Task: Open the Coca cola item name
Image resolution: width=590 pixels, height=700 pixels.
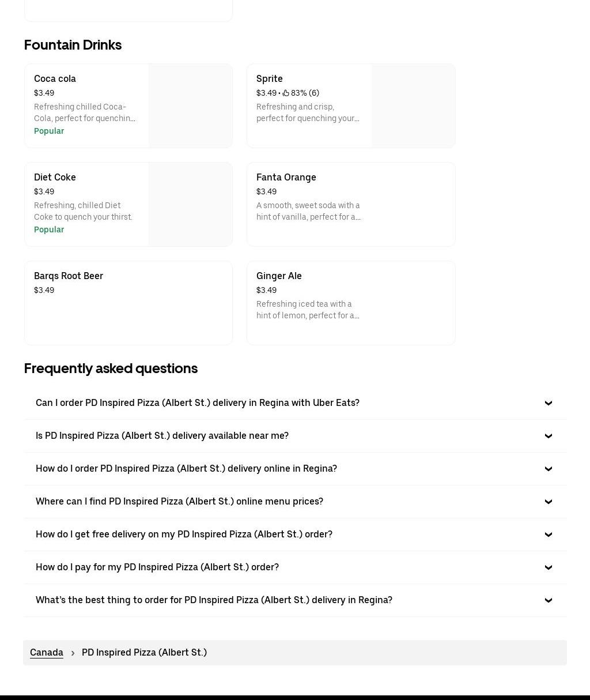Action: (55, 79)
